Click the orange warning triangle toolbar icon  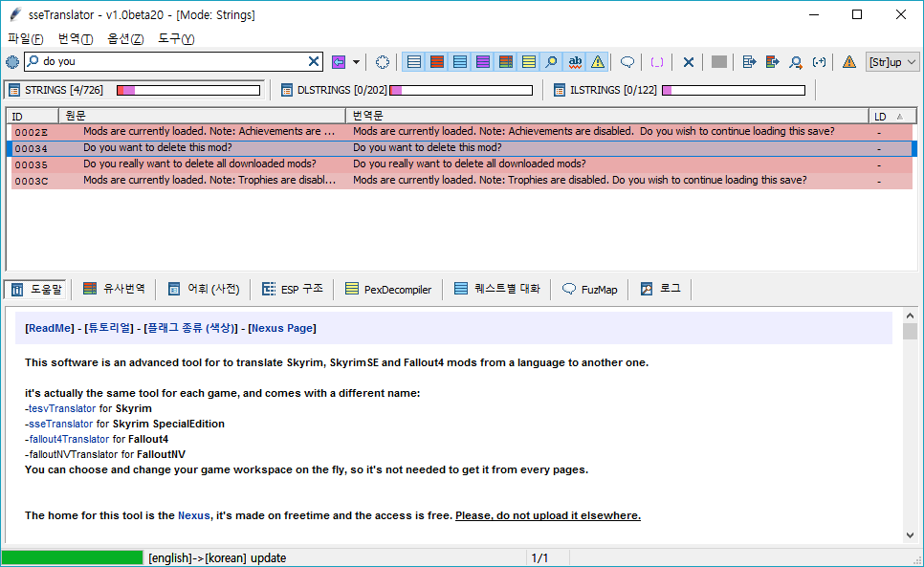pos(848,62)
